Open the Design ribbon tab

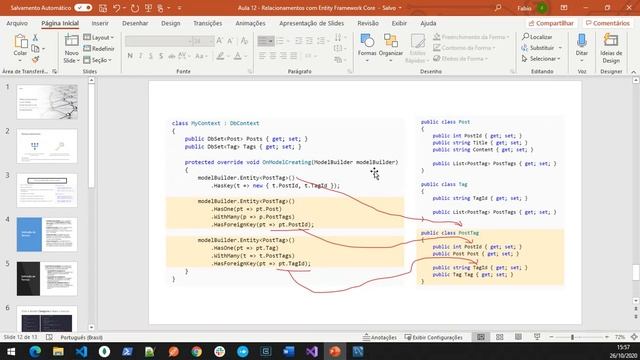[x=171, y=23]
